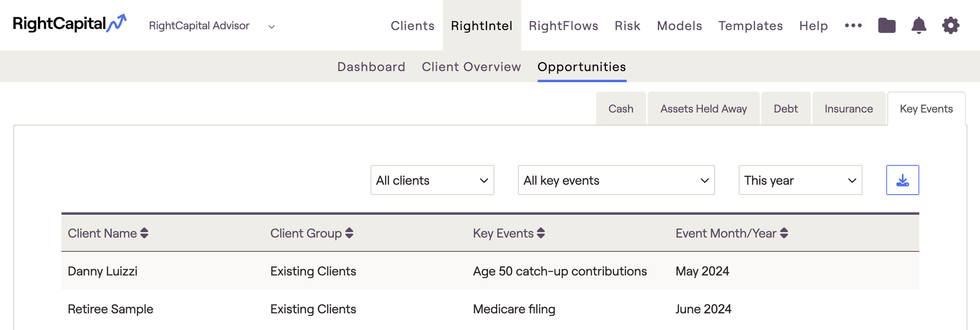Sort by Key Events column arrows
Screen dimensions: 980x330
pos(541,233)
